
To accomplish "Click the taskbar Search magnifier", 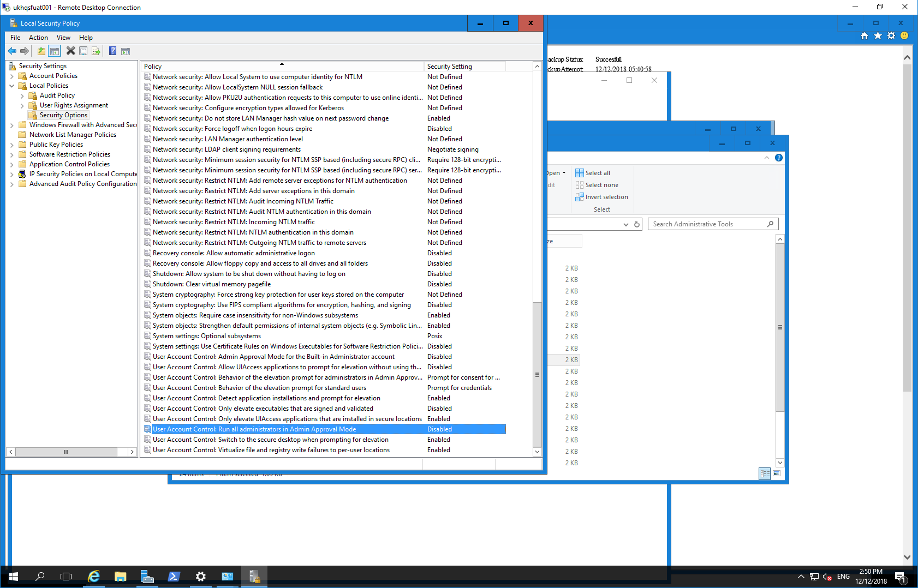I will coord(40,577).
